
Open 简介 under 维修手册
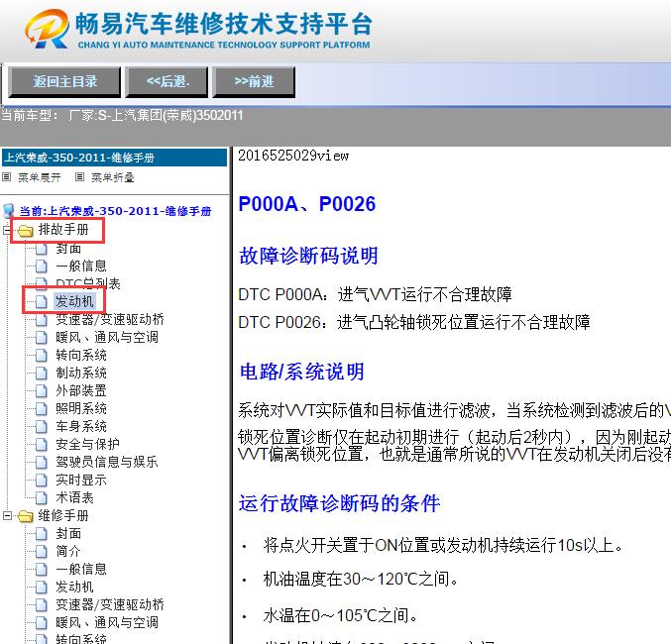[68, 551]
